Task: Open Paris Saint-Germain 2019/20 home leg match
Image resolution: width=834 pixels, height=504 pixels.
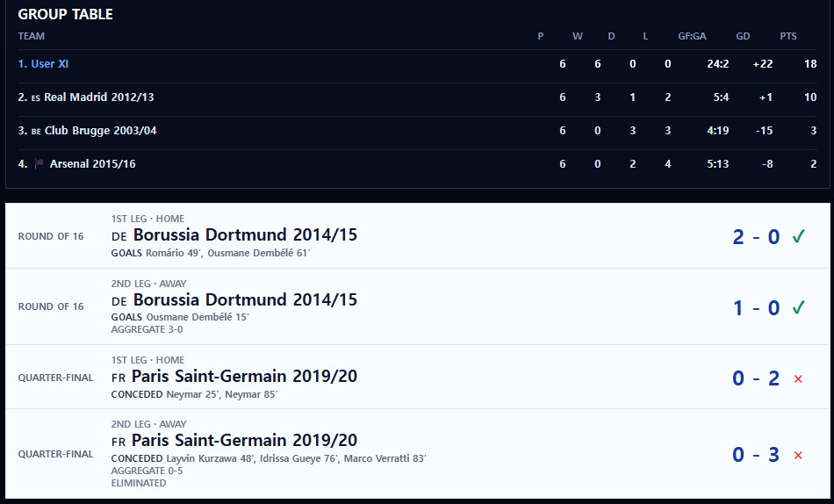Action: coord(418,378)
